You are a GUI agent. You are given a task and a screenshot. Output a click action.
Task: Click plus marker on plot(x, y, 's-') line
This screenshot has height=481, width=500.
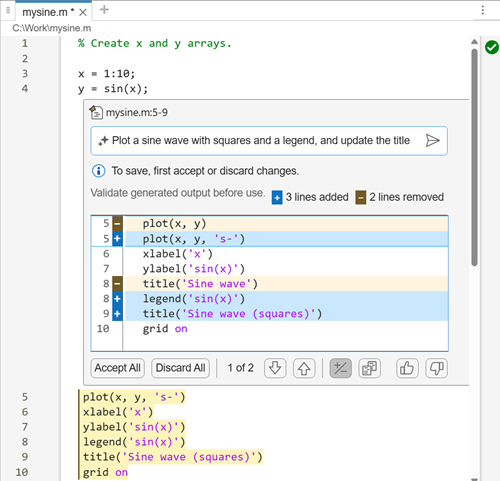[x=117, y=239]
